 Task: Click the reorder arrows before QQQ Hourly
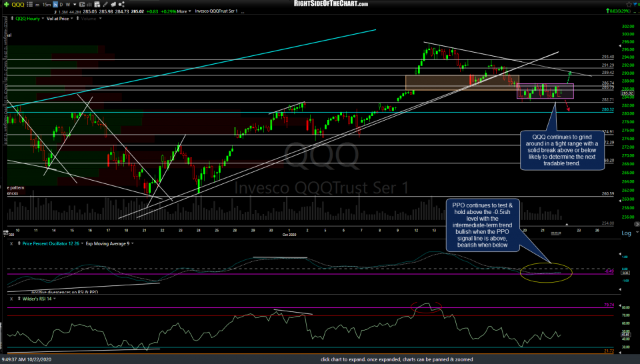(12, 19)
